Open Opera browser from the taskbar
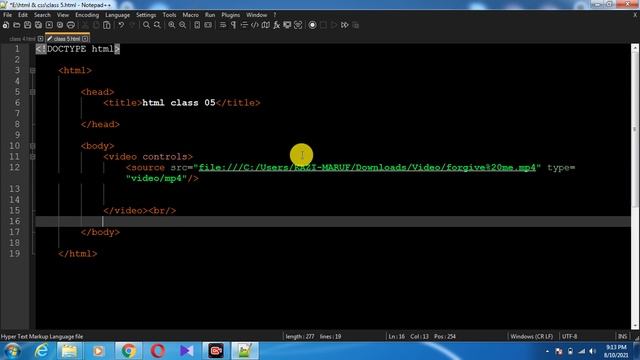Screen dimensions: 640x360 pos(158,351)
